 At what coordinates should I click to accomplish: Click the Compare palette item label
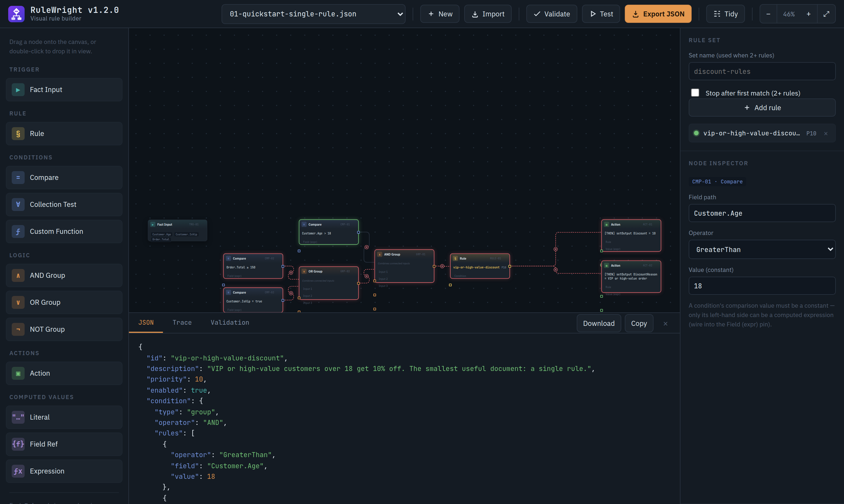[x=44, y=178]
